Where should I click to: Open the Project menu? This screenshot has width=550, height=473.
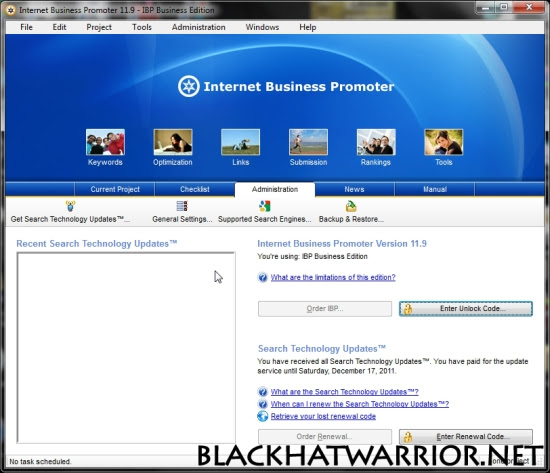[x=99, y=27]
